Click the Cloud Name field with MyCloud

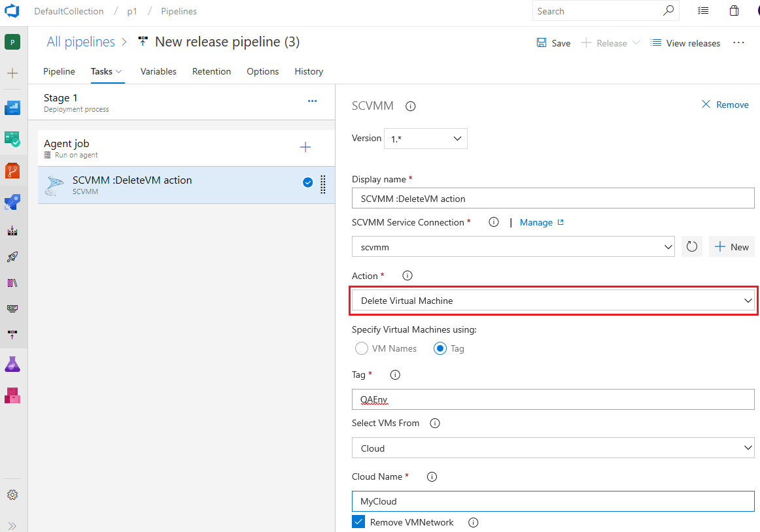click(x=553, y=501)
